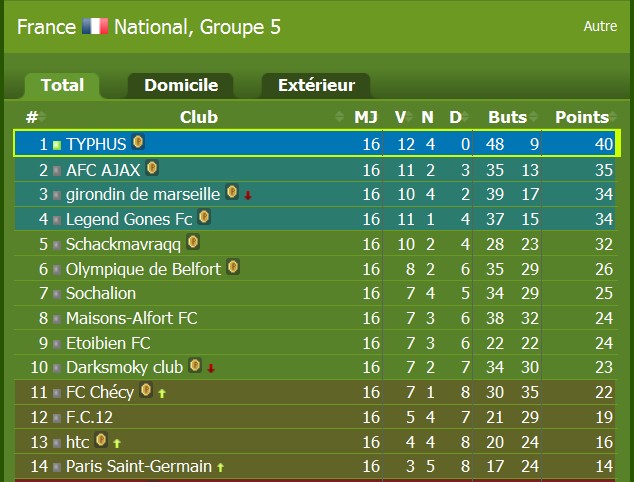Click the gold badge next to AFC AJAX
Screen dimensions: 634x482
[152, 168]
